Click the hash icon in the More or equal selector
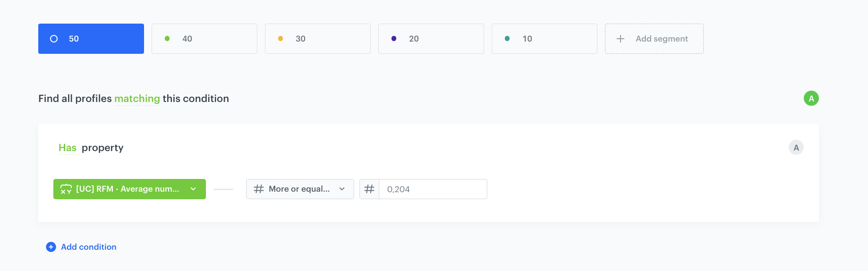The width and height of the screenshot is (868, 271). click(259, 189)
